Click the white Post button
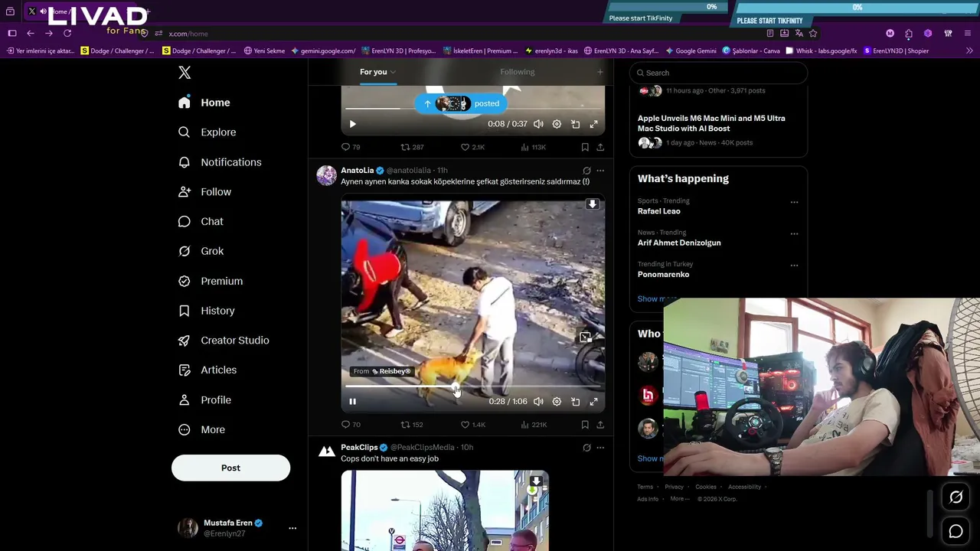Screen dimensions: 980x551 (x=230, y=468)
